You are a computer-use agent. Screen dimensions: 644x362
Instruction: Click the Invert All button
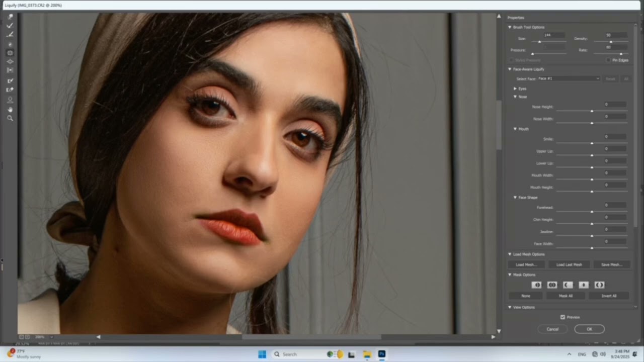609,296
